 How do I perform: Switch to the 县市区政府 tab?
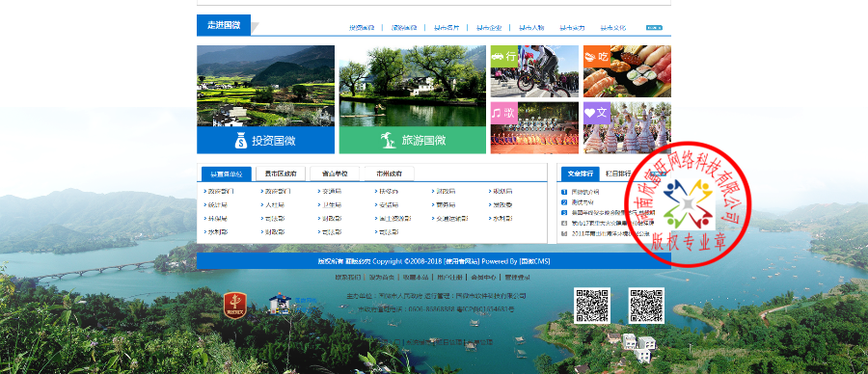(281, 174)
